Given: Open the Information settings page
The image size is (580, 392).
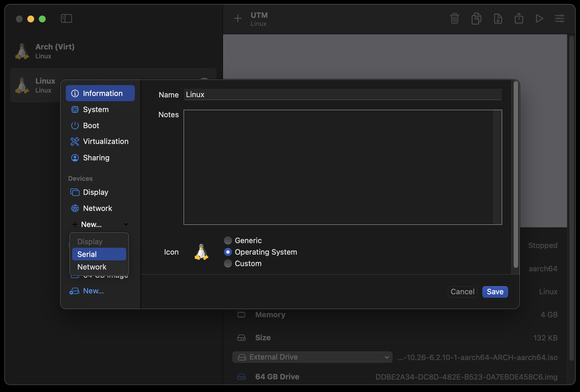Looking at the screenshot, I should point(100,93).
